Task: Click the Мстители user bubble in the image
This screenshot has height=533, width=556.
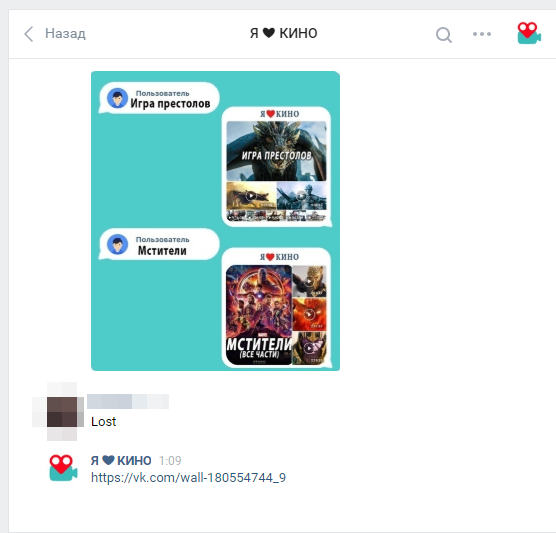Action: pos(159,244)
